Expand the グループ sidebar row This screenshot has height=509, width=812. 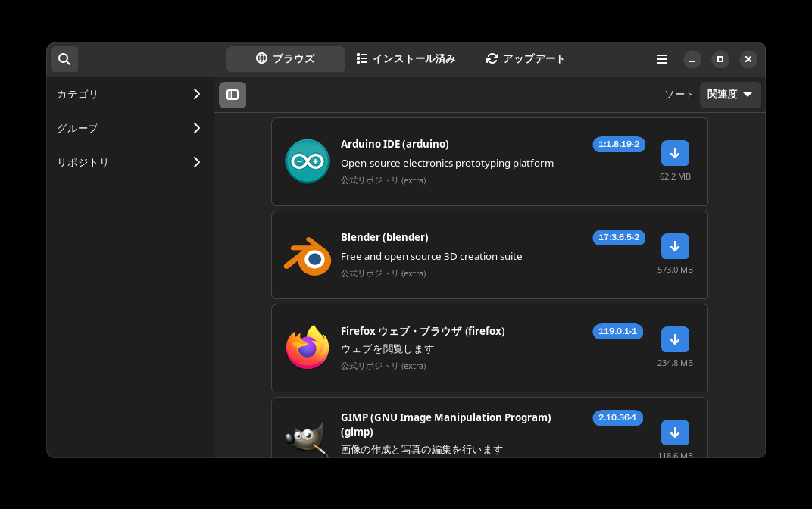(x=129, y=129)
